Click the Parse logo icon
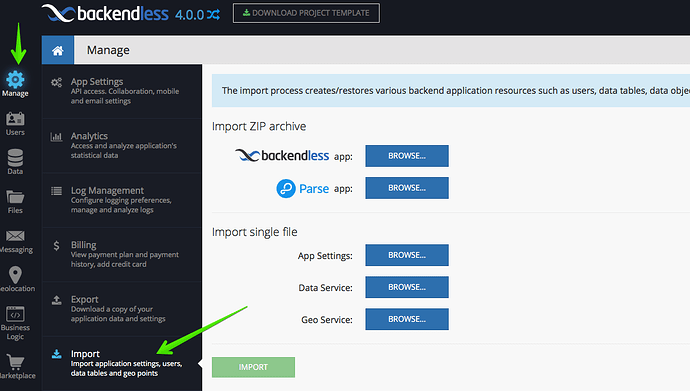690x391 pixels. tap(286, 189)
